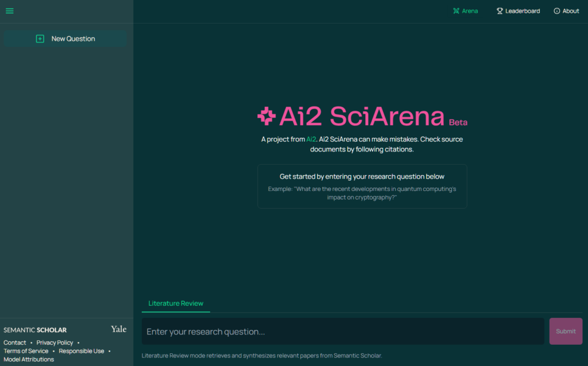Viewport: 588px width, 366px height.
Task: Select the Literature Review tab
Action: click(176, 303)
